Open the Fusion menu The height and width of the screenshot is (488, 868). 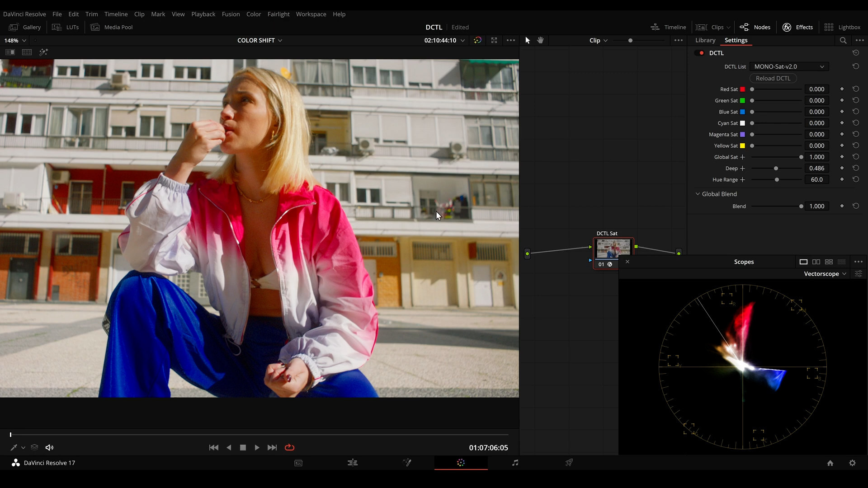point(231,14)
